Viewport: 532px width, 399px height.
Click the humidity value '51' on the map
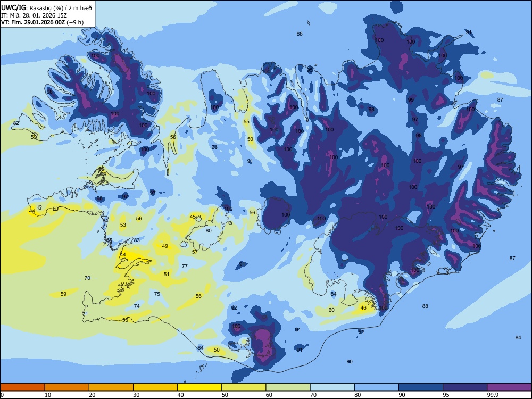point(166,274)
